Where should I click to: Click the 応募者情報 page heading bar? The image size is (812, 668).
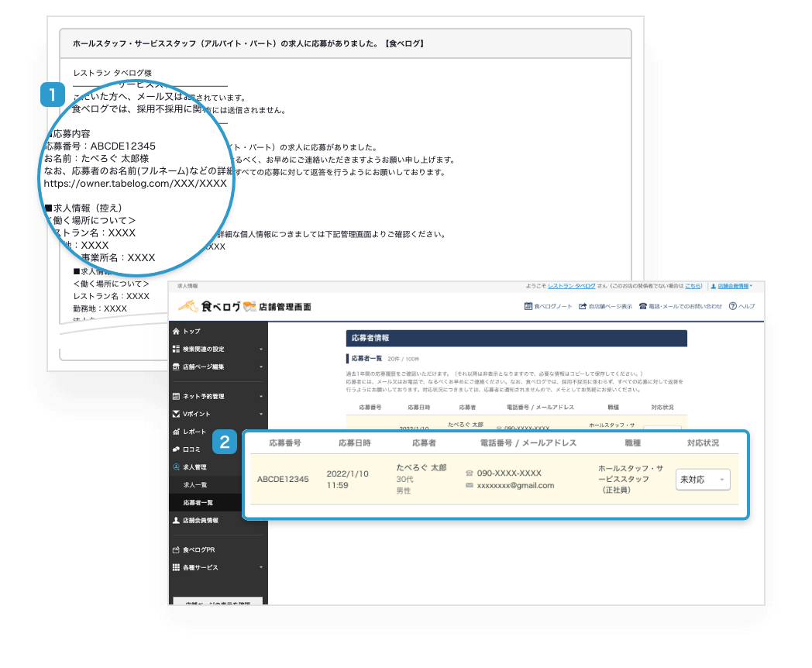point(516,338)
